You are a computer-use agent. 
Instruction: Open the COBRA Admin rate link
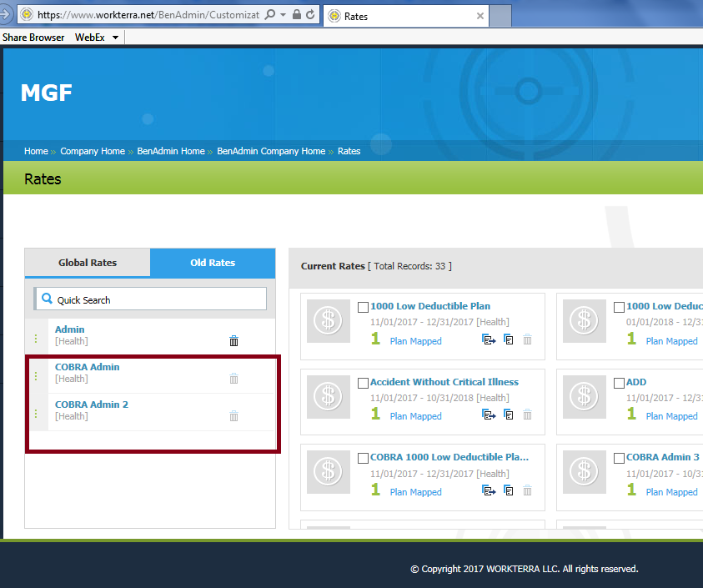87,367
